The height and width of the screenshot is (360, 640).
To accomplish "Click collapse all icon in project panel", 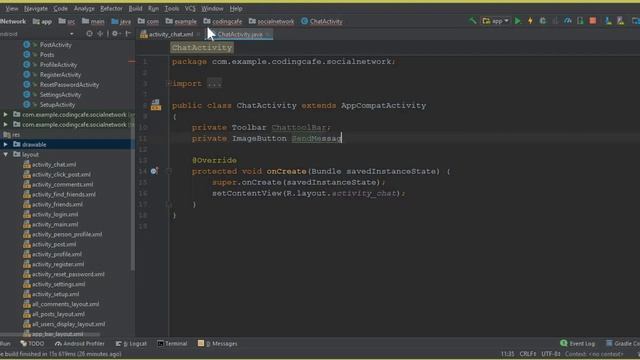I will click(100, 34).
